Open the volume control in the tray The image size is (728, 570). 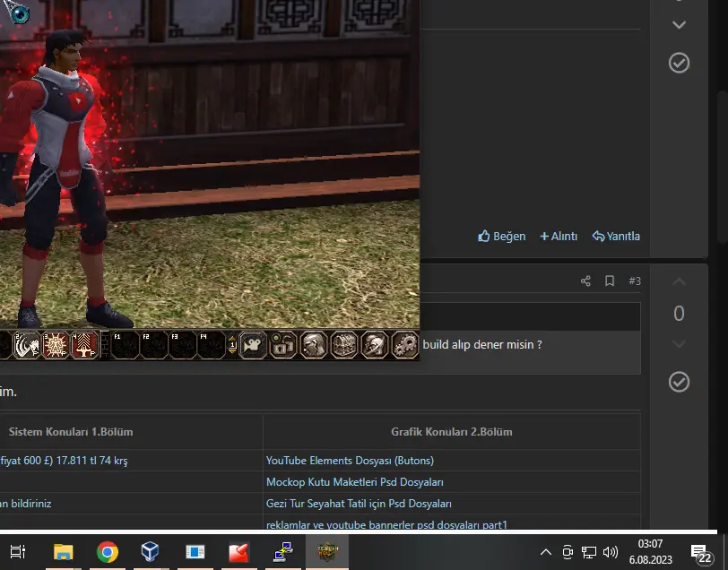pos(611,552)
